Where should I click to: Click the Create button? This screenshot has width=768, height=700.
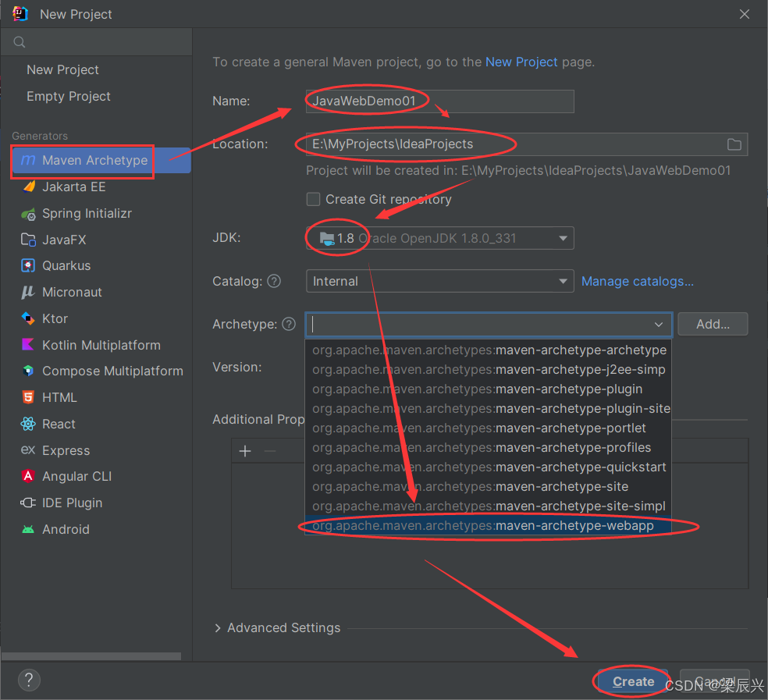pos(633,681)
